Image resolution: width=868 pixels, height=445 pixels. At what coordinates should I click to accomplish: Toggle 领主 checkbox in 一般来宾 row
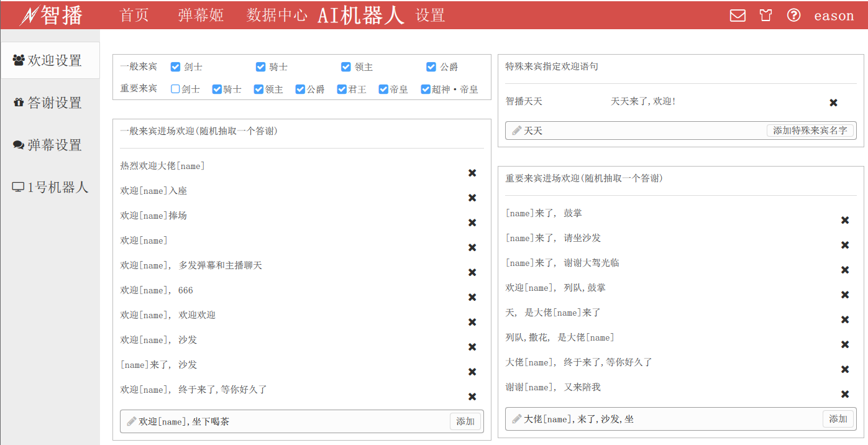click(345, 67)
